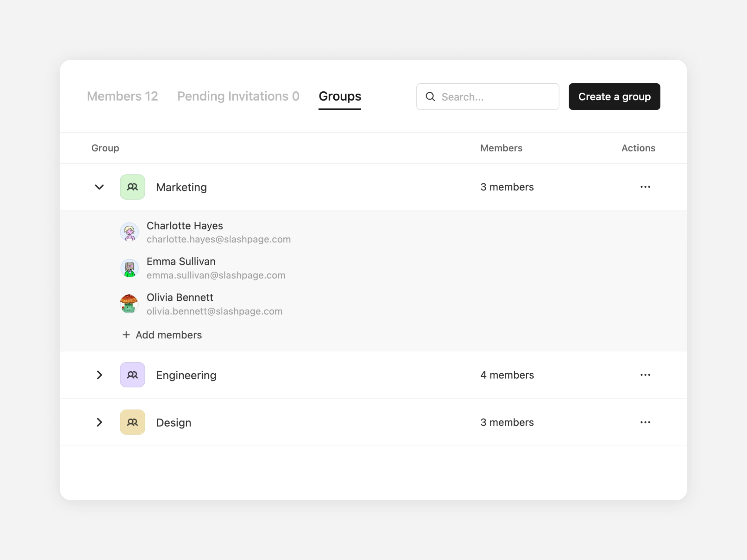747x560 pixels.
Task: Open Engineering group three-dot menu
Action: point(645,375)
